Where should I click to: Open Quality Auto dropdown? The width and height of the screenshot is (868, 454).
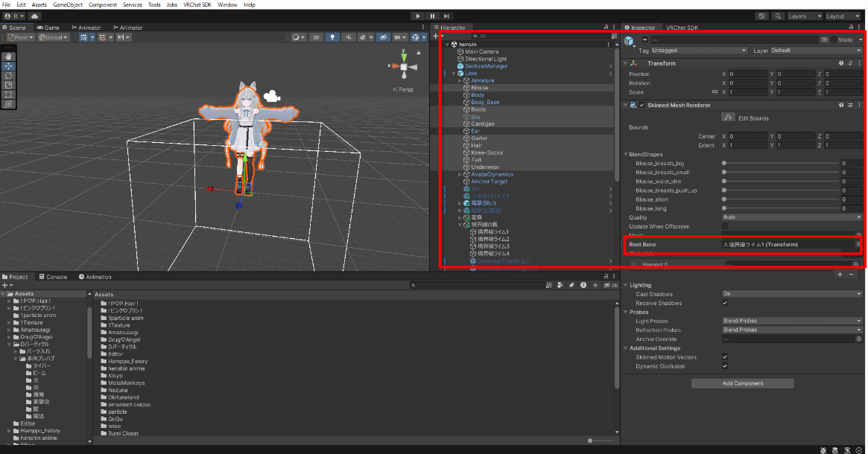[791, 217]
